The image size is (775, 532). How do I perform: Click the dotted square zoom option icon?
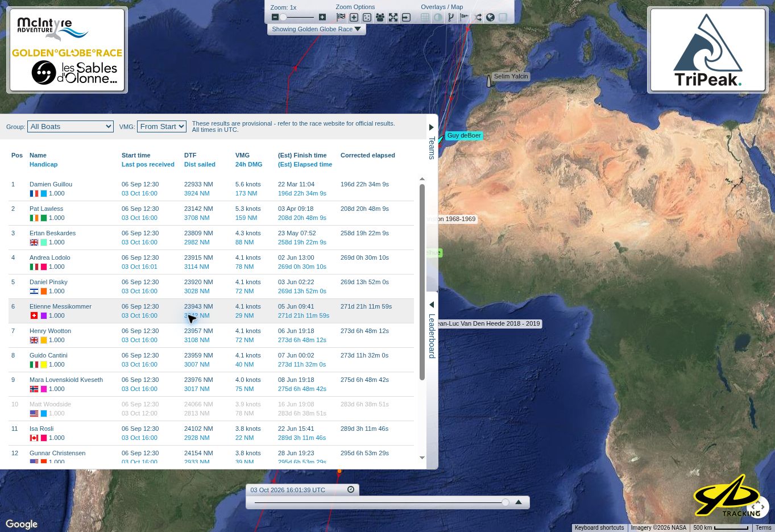coord(367,18)
